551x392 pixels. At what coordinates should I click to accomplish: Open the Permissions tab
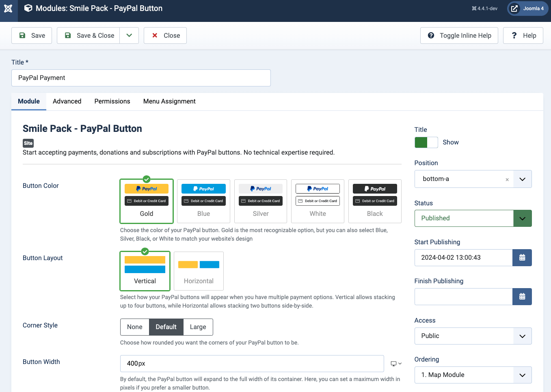pyautogui.click(x=112, y=101)
